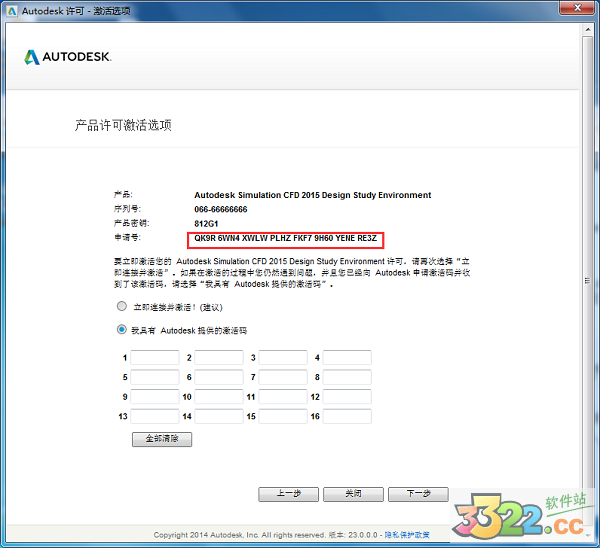Click the Clear All (全部清除) button

162,439
